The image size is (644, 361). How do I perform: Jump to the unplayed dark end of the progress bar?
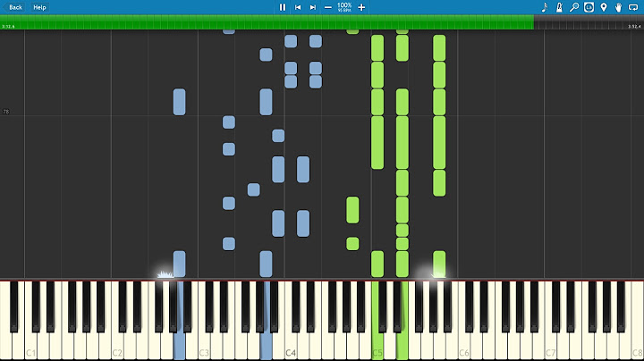tap(589, 22)
